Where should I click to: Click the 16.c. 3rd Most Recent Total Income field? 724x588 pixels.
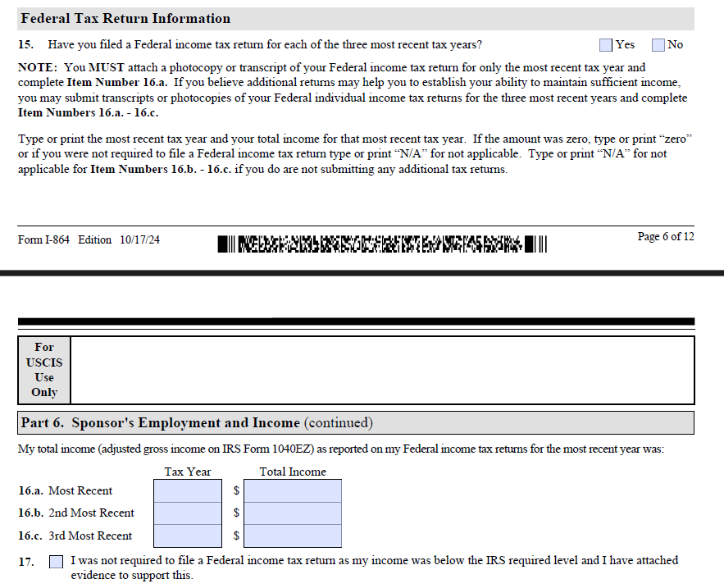pyautogui.click(x=293, y=536)
